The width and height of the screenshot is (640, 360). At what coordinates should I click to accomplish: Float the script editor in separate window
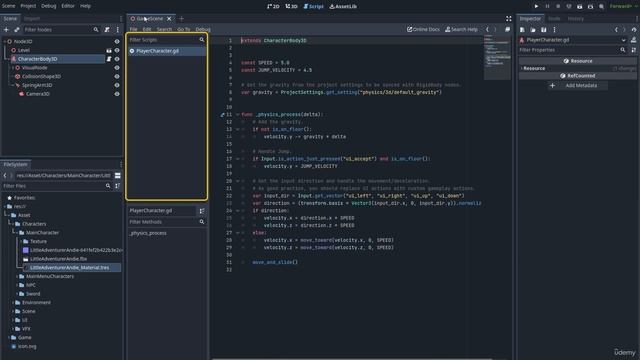click(507, 29)
